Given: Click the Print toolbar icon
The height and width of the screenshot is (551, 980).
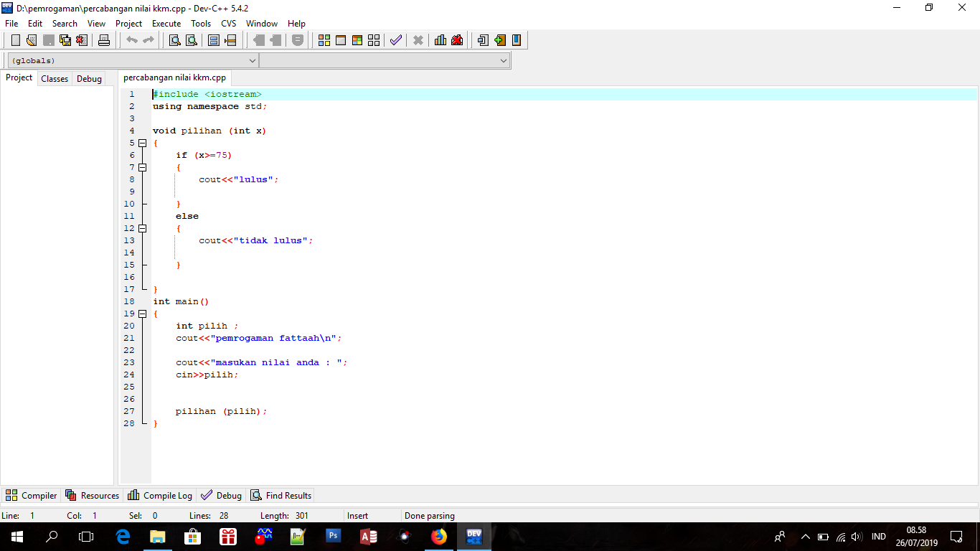Looking at the screenshot, I should [x=104, y=40].
